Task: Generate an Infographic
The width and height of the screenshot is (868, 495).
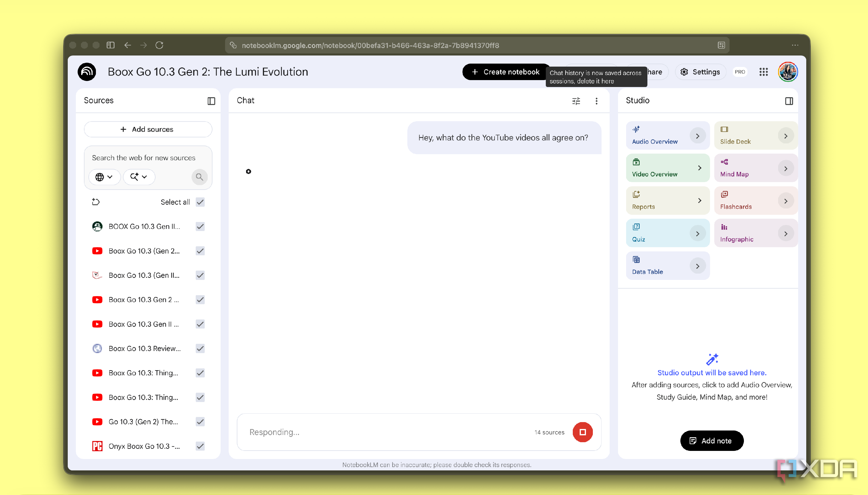Action: (756, 233)
